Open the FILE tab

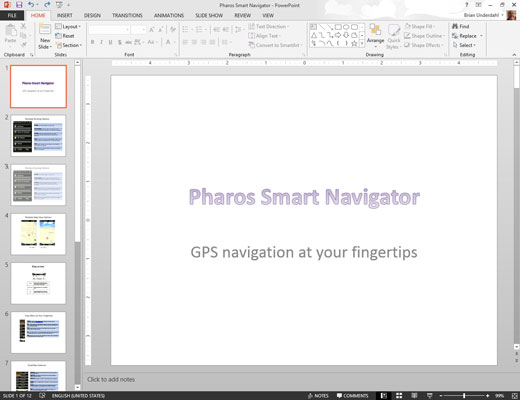coord(12,15)
